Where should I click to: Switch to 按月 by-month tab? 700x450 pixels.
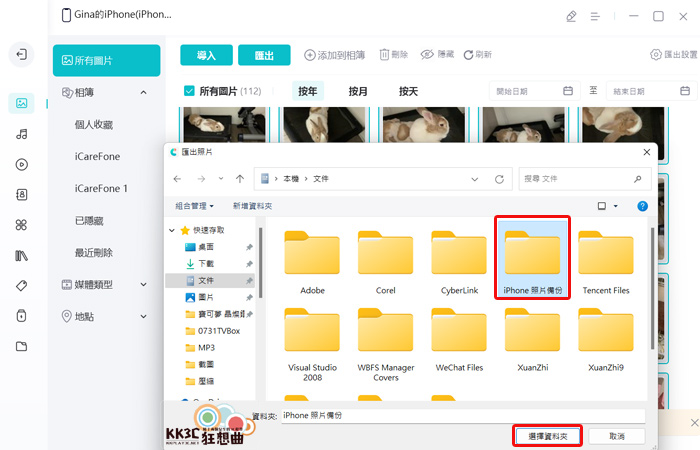[358, 91]
